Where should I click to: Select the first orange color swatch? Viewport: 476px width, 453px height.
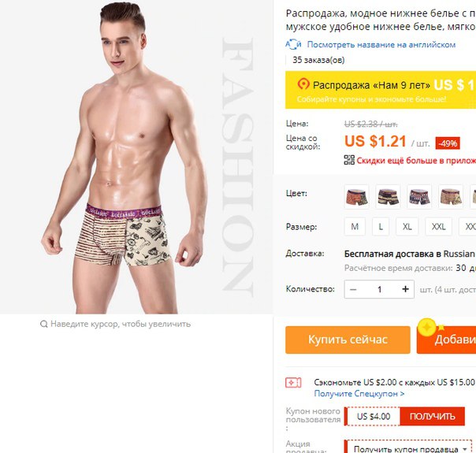(357, 197)
